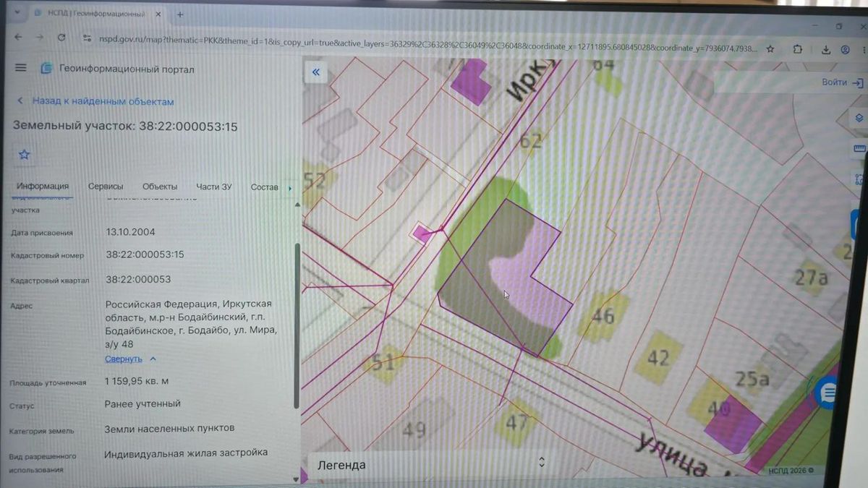The height and width of the screenshot is (488, 868).
Task: Click the text Индивидуальная жилая застройка
Action: pyautogui.click(x=186, y=453)
